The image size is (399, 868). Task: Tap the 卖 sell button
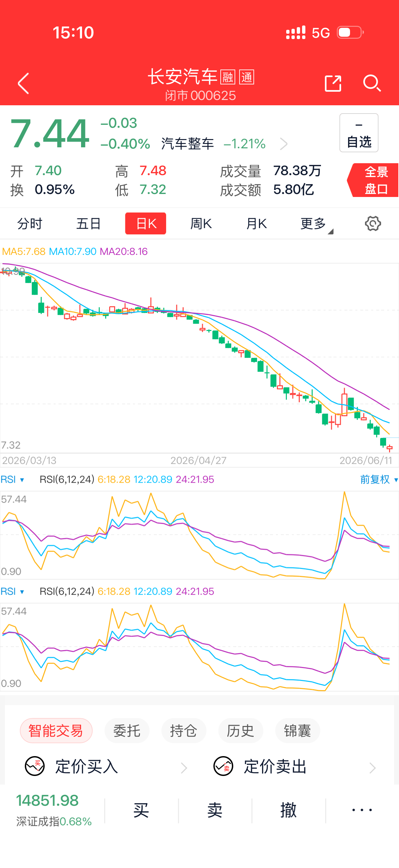coord(215,810)
